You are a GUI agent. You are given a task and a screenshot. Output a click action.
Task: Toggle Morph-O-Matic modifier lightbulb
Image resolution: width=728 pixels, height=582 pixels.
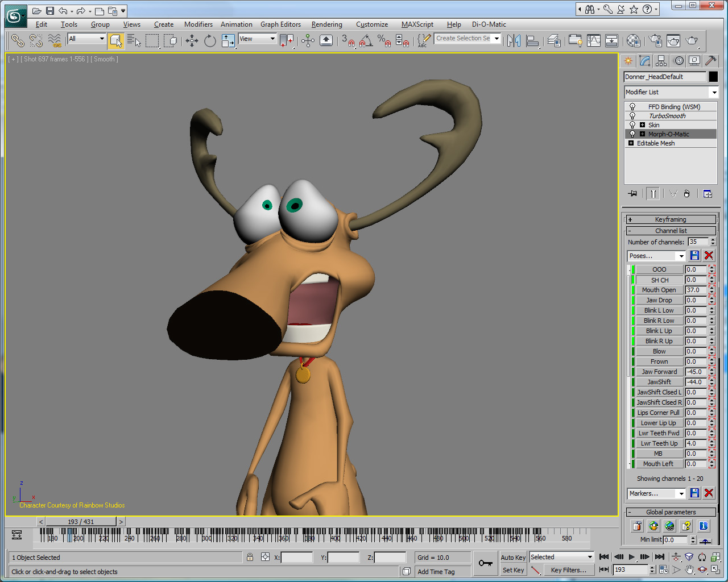632,134
